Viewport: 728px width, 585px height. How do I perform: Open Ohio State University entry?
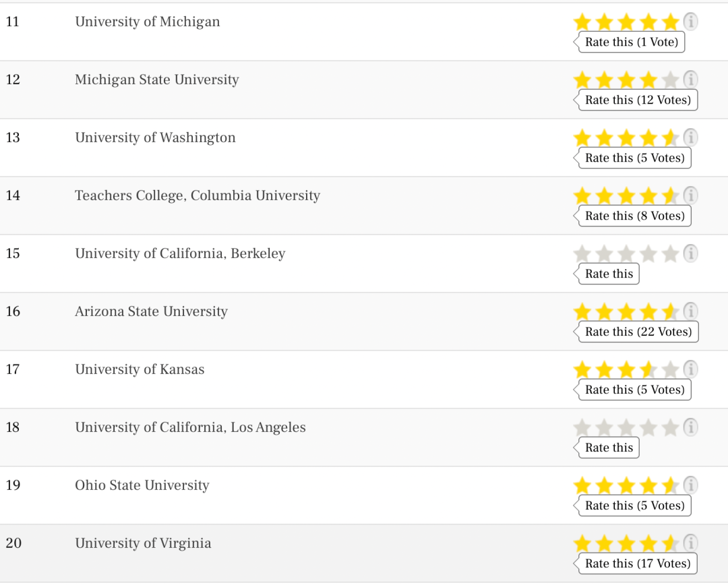pyautogui.click(x=142, y=485)
